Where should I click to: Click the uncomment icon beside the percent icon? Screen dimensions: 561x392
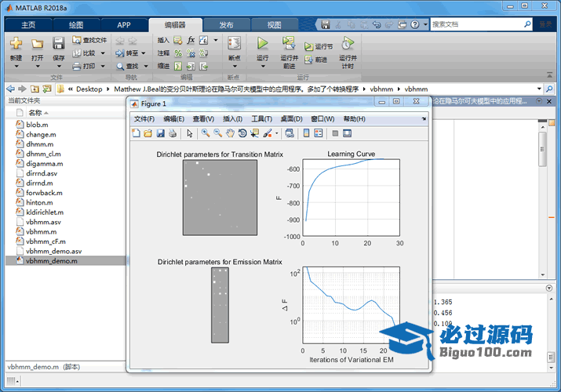click(191, 53)
